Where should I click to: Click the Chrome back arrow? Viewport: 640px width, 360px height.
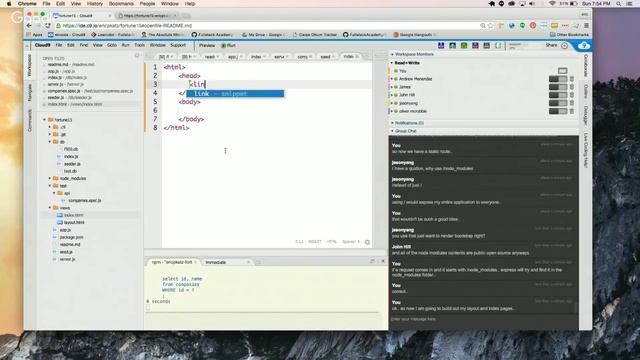pyautogui.click(x=29, y=25)
